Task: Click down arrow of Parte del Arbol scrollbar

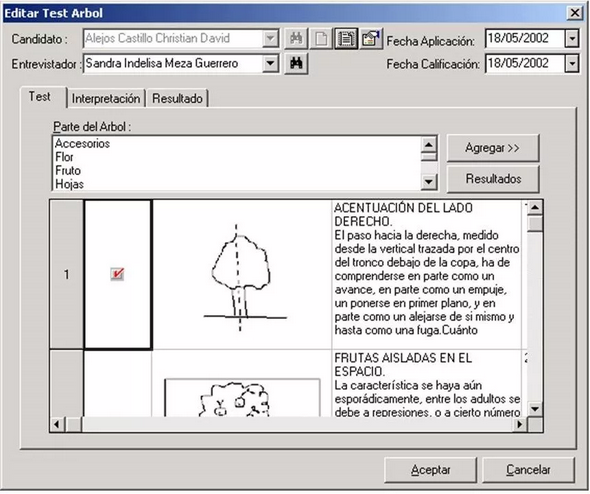Action: click(x=429, y=182)
